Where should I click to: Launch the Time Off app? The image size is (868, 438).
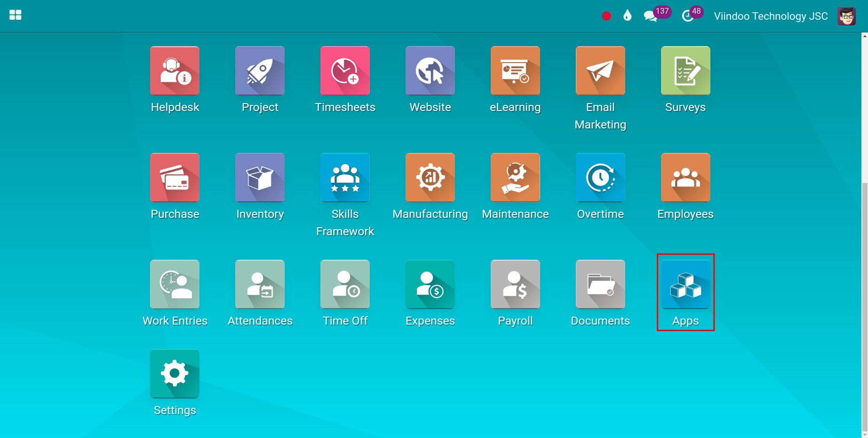[x=345, y=284]
